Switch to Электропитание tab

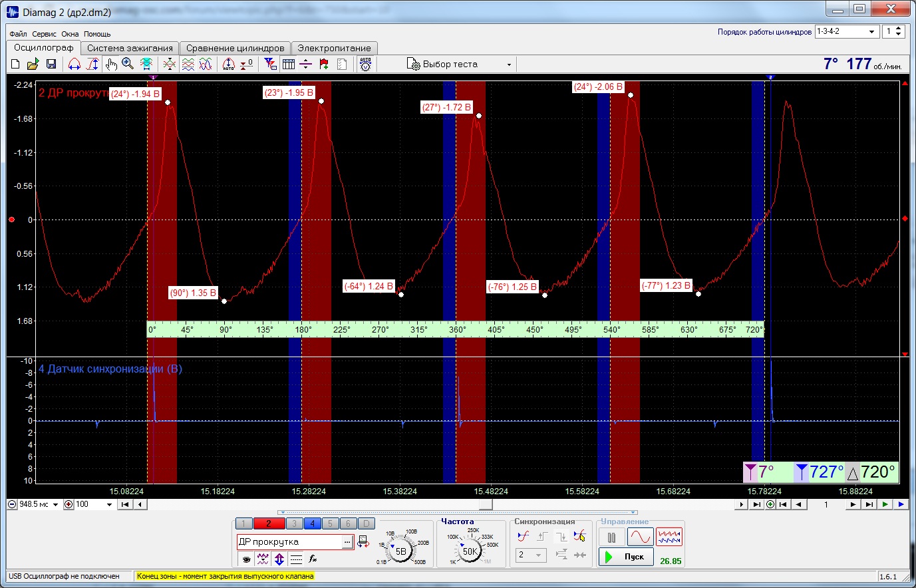click(x=334, y=48)
